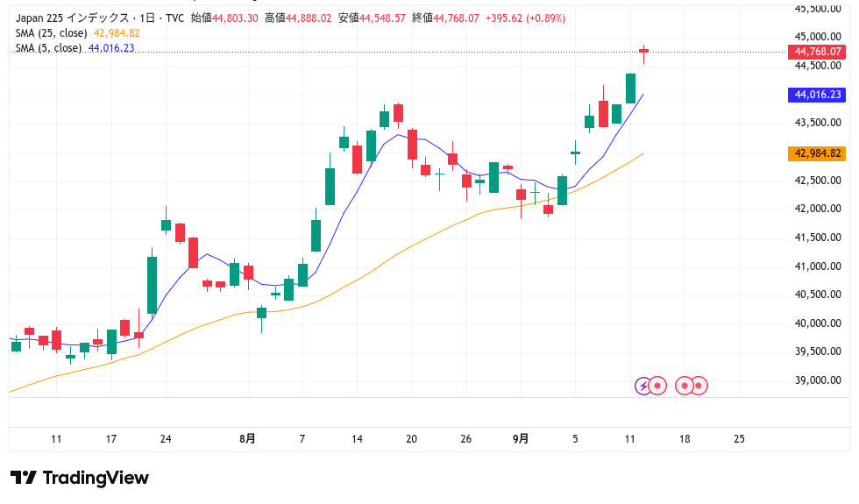Click the 45,000.00 price scale label
The image size is (859, 504).
pos(818,37)
